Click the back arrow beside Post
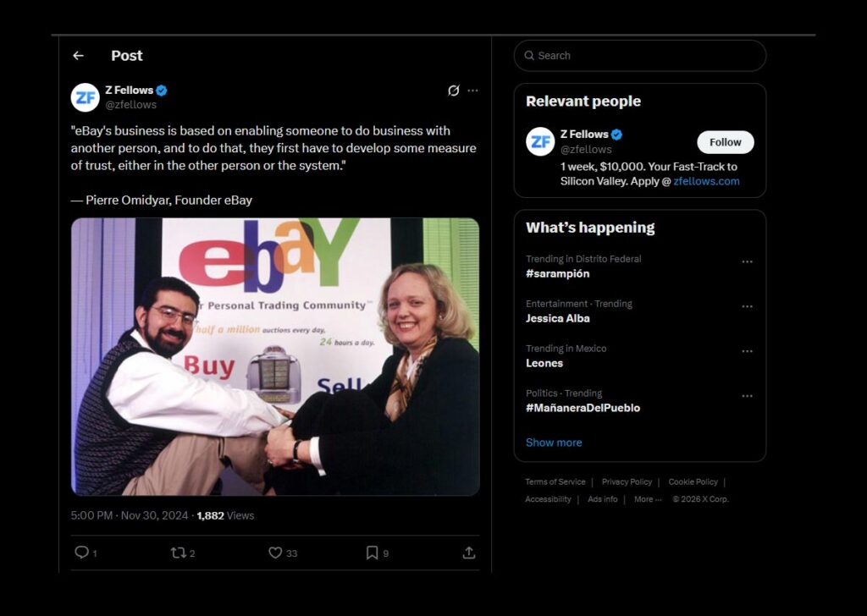 78,56
